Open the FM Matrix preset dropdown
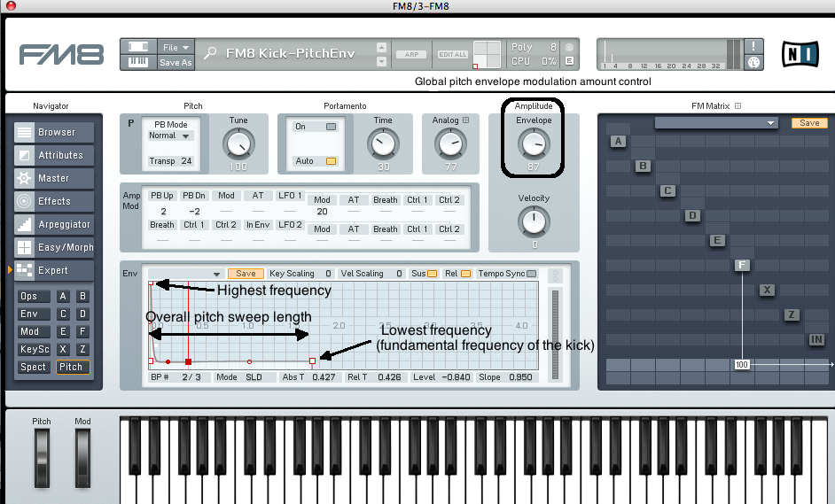This screenshot has width=835, height=504. coord(716,123)
